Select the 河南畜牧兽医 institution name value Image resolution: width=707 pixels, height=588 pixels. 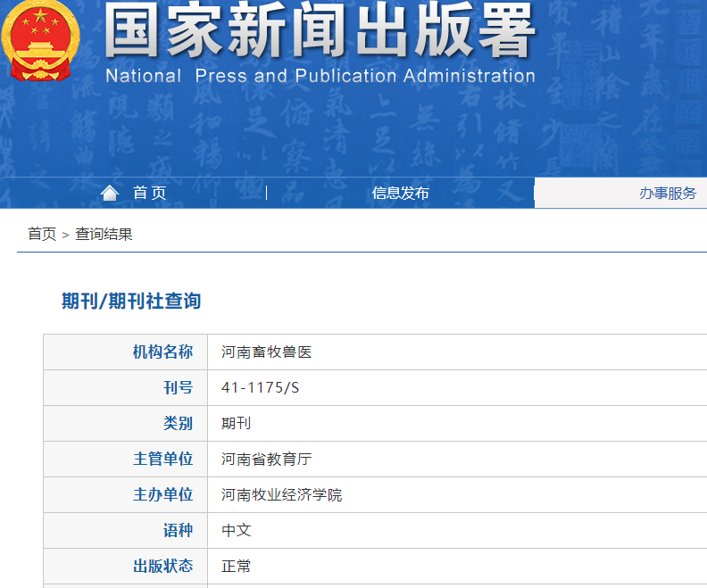coord(267,352)
